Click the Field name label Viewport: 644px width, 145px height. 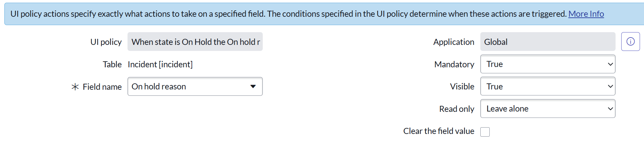coord(102,87)
